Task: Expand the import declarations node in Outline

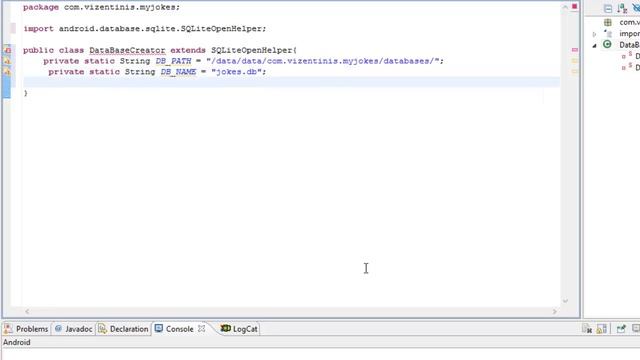Action: click(594, 34)
